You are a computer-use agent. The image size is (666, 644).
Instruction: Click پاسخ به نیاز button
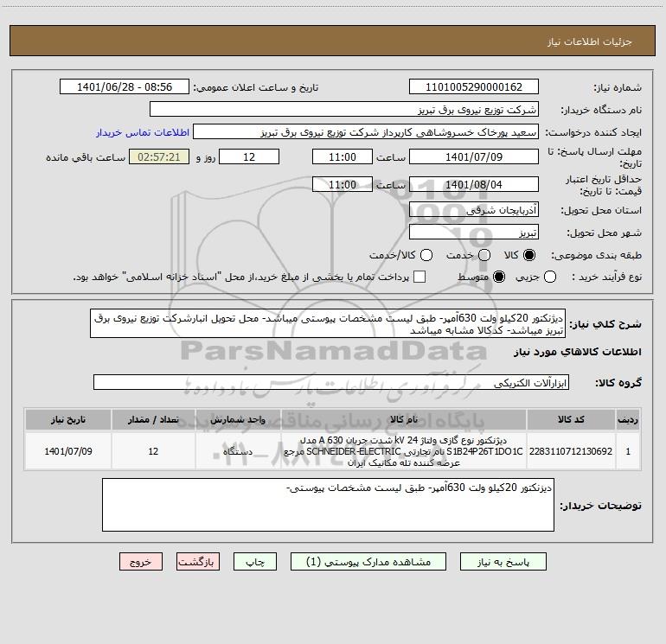[503, 562]
